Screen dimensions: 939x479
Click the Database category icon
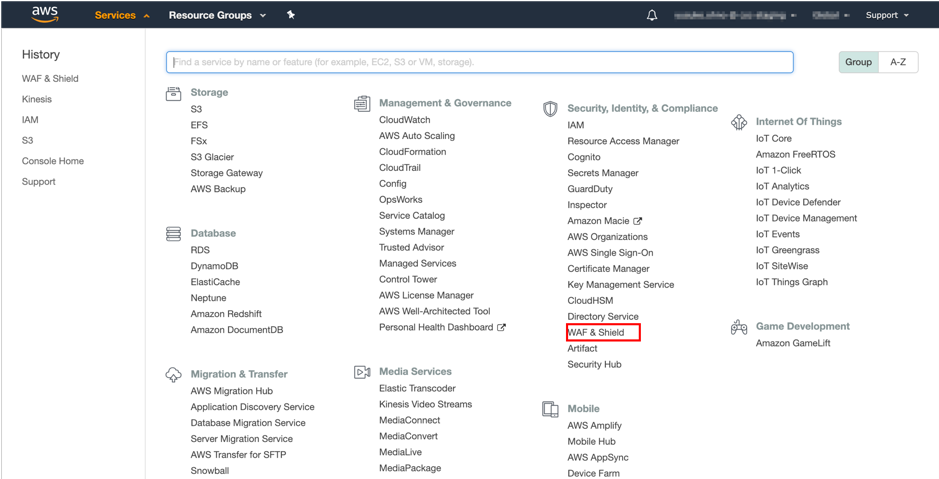point(173,234)
